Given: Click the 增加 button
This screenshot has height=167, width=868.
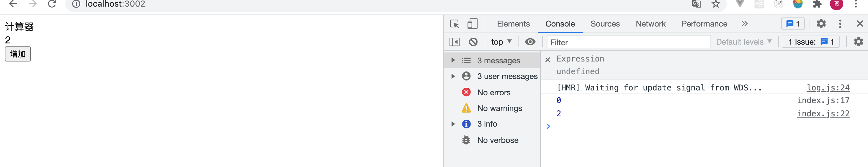Looking at the screenshot, I should coord(18,54).
